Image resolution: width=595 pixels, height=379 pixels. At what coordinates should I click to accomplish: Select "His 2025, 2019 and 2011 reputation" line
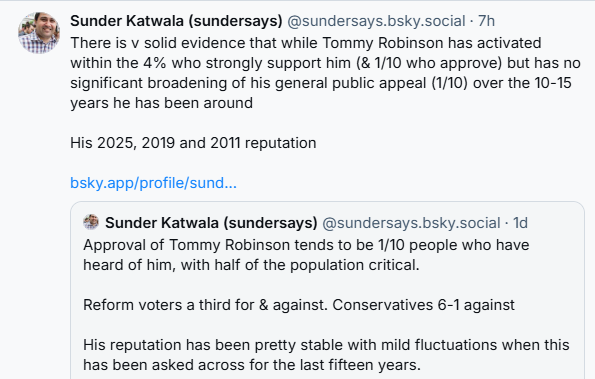coord(193,143)
